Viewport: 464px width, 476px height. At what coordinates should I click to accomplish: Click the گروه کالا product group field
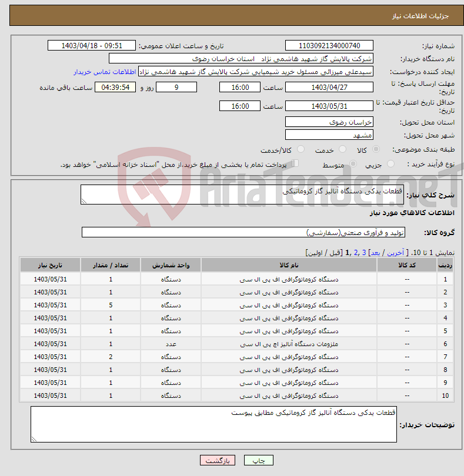pyautogui.click(x=243, y=232)
